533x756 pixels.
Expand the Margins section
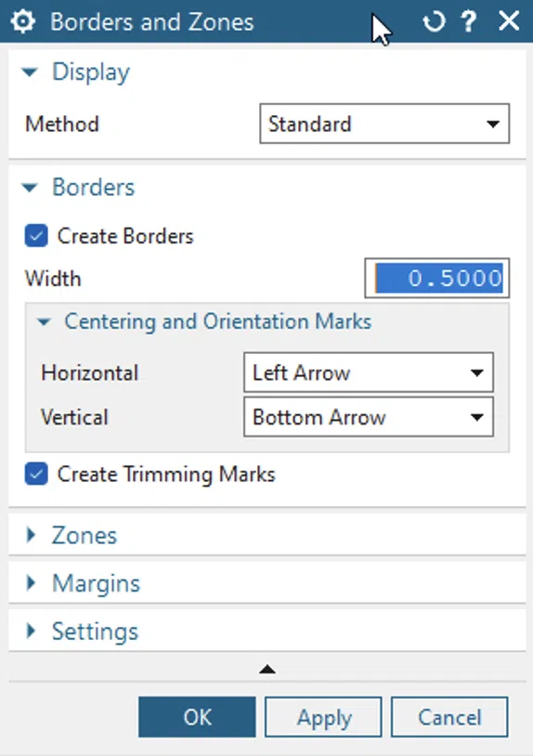click(32, 583)
